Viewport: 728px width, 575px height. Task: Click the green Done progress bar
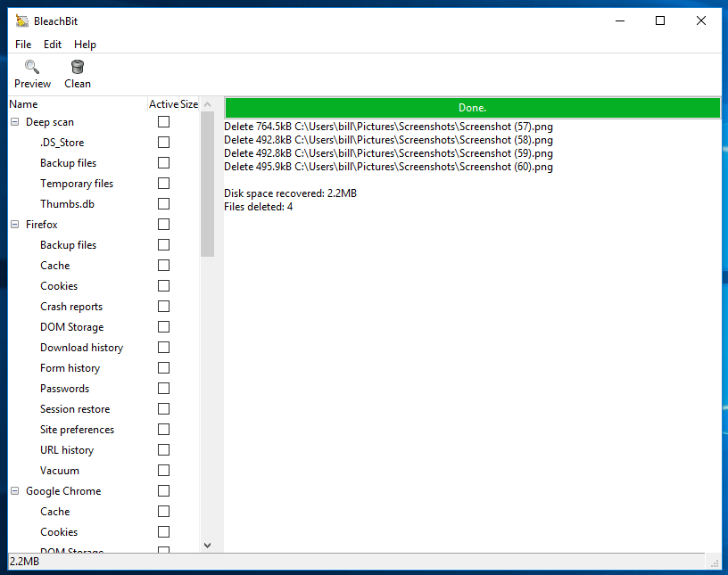[472, 108]
